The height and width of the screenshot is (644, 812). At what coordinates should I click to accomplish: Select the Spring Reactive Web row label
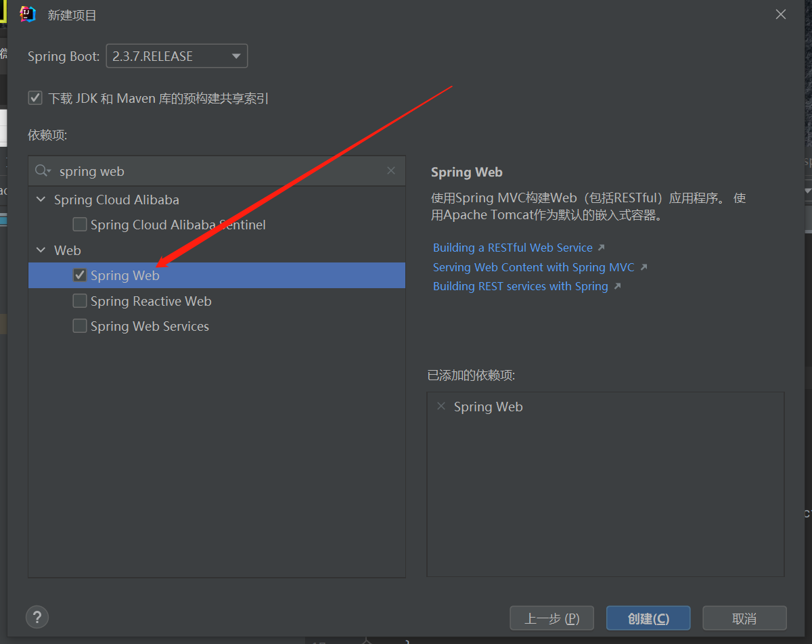pyautogui.click(x=151, y=301)
